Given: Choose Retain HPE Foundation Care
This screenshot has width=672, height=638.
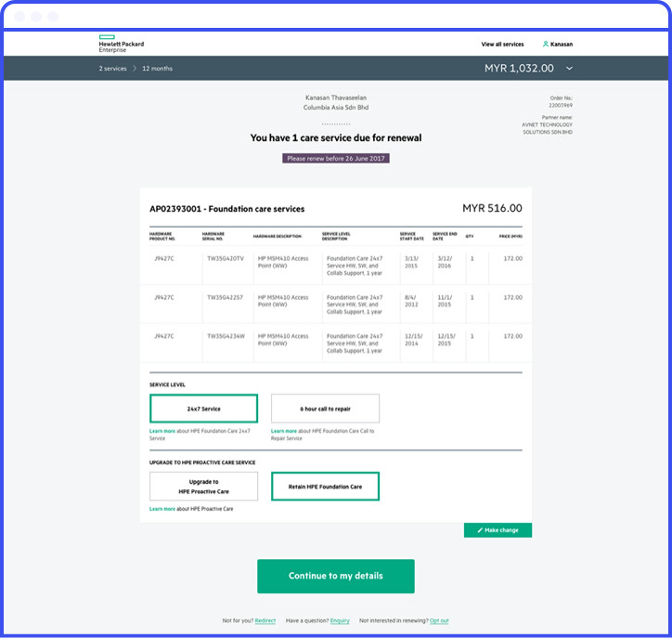Looking at the screenshot, I should pos(325,487).
